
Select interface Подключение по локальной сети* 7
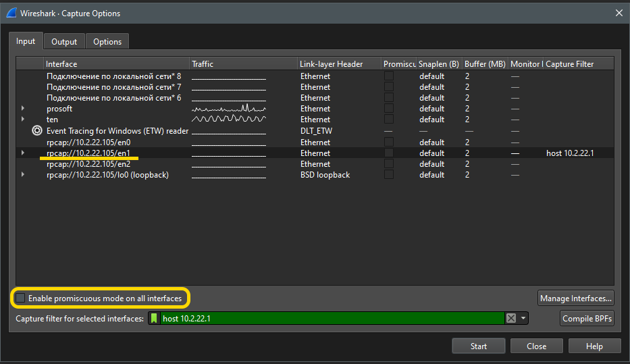[x=113, y=87]
